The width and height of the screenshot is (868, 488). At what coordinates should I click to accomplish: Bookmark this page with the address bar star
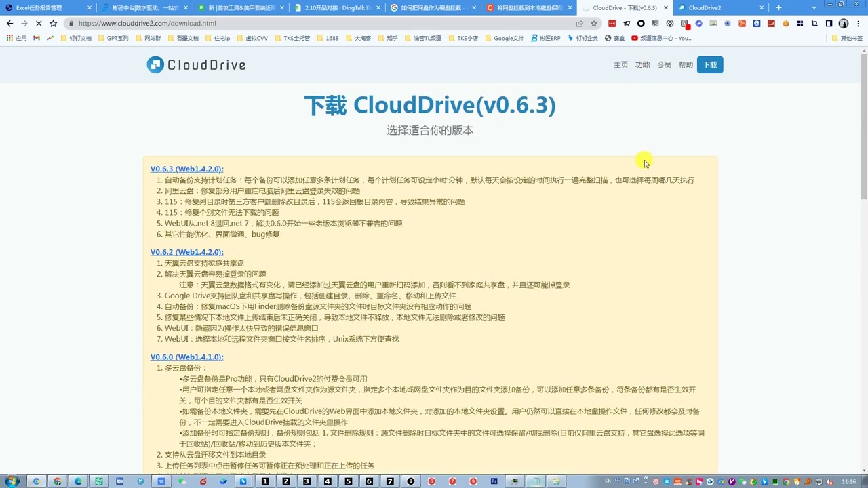point(593,23)
